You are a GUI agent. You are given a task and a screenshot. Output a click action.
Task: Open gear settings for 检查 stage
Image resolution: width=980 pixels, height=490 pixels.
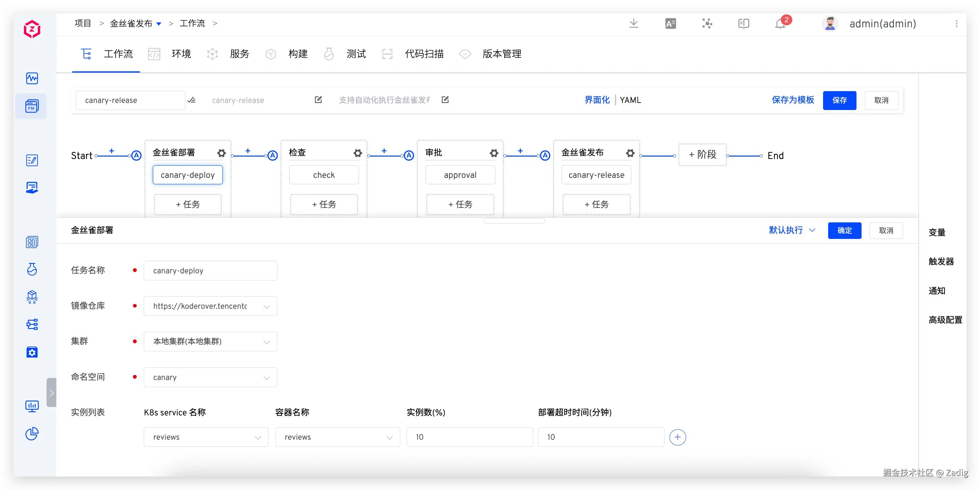[358, 153]
